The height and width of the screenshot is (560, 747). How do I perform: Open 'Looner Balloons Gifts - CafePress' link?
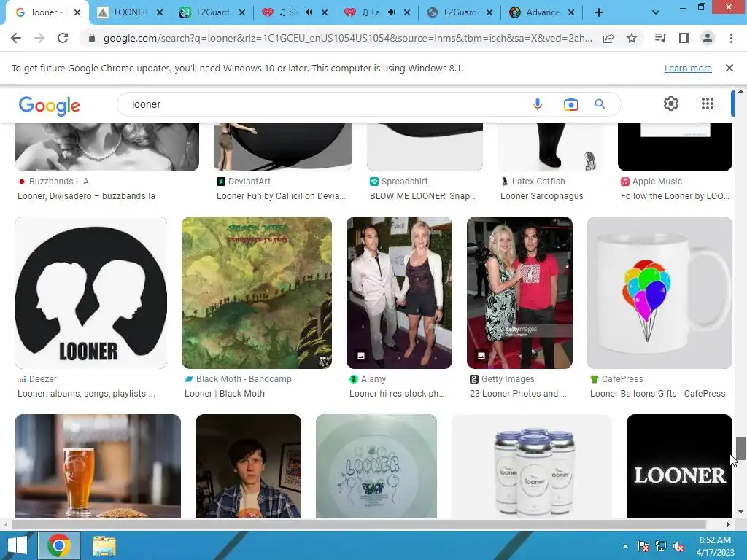coord(657,393)
